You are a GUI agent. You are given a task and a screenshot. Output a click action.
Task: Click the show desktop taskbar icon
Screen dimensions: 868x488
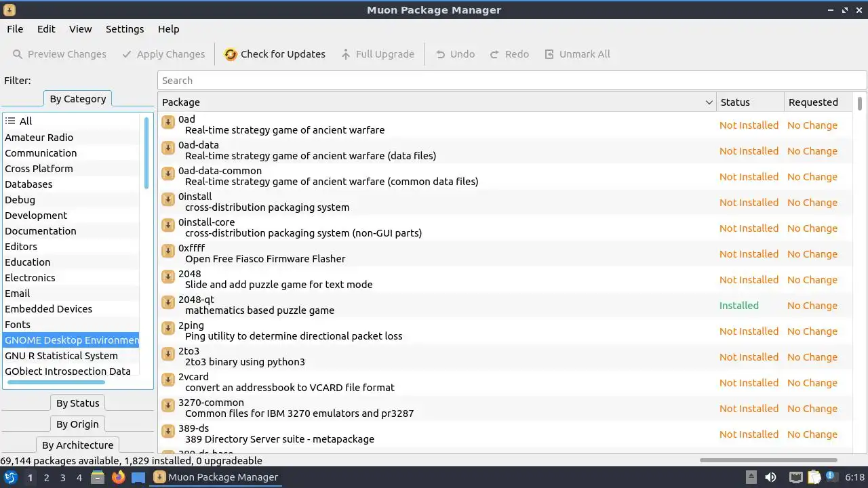(x=138, y=477)
